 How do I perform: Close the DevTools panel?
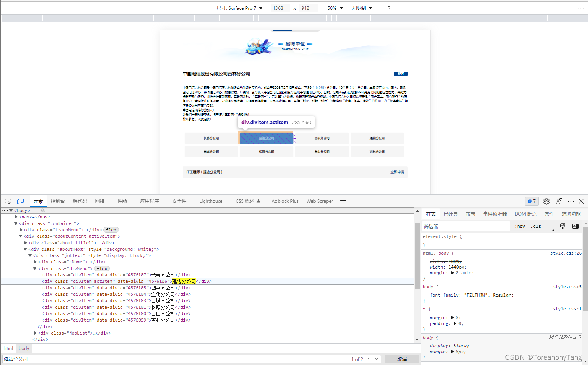[581, 201]
